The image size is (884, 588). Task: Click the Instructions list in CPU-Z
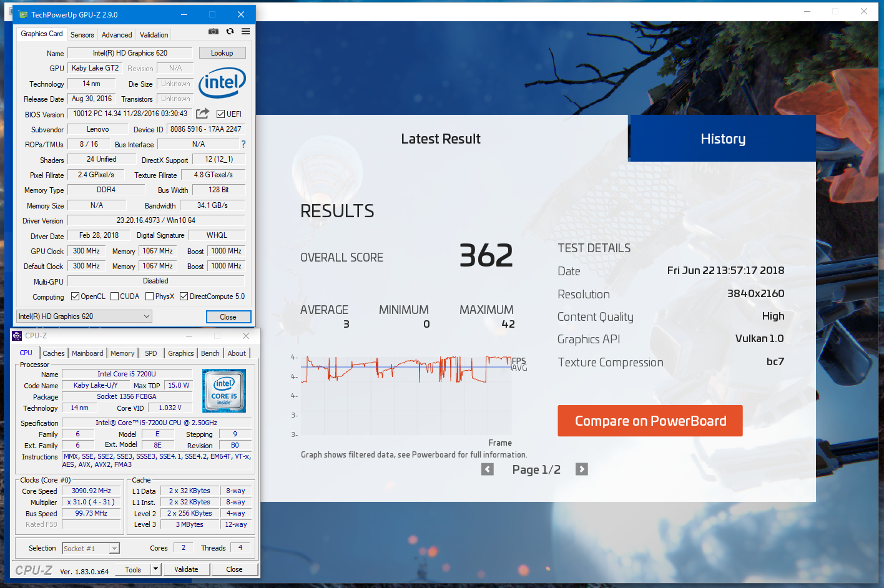point(156,461)
